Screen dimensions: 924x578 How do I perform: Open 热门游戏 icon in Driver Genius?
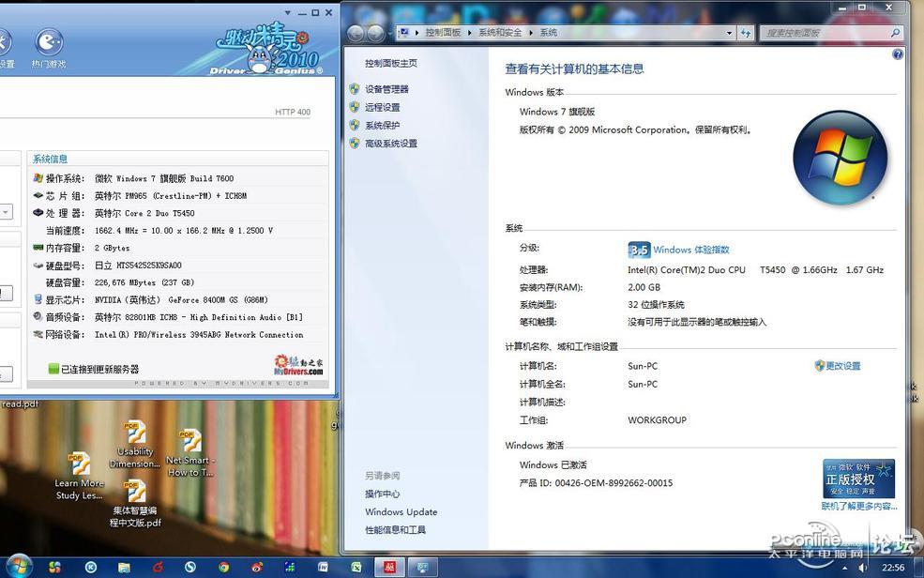pos(49,48)
